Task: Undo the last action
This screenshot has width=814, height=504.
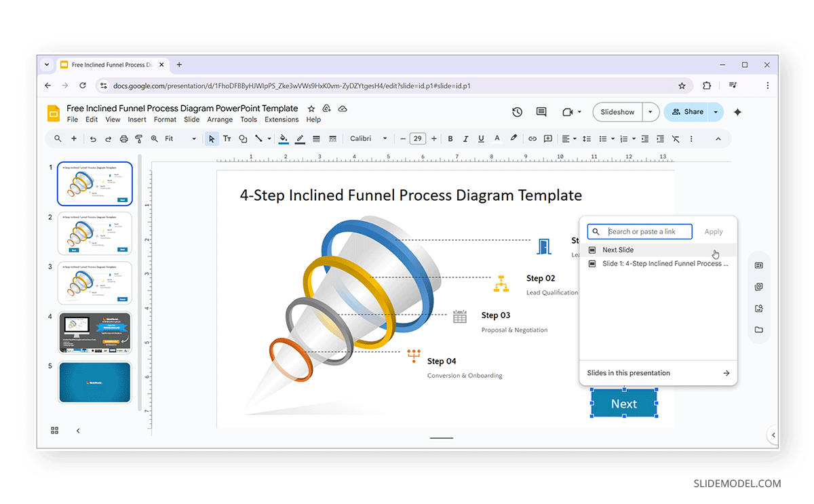Action: click(x=93, y=138)
